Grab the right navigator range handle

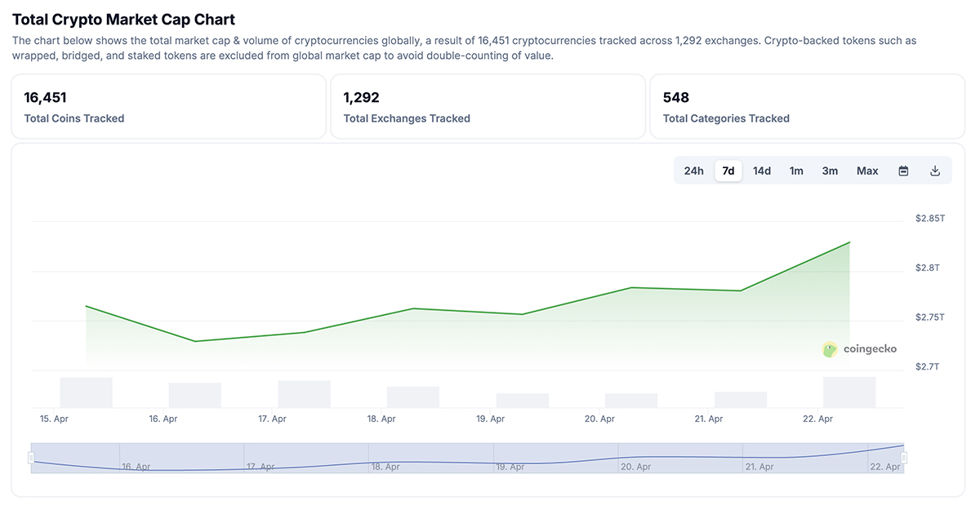tap(904, 458)
